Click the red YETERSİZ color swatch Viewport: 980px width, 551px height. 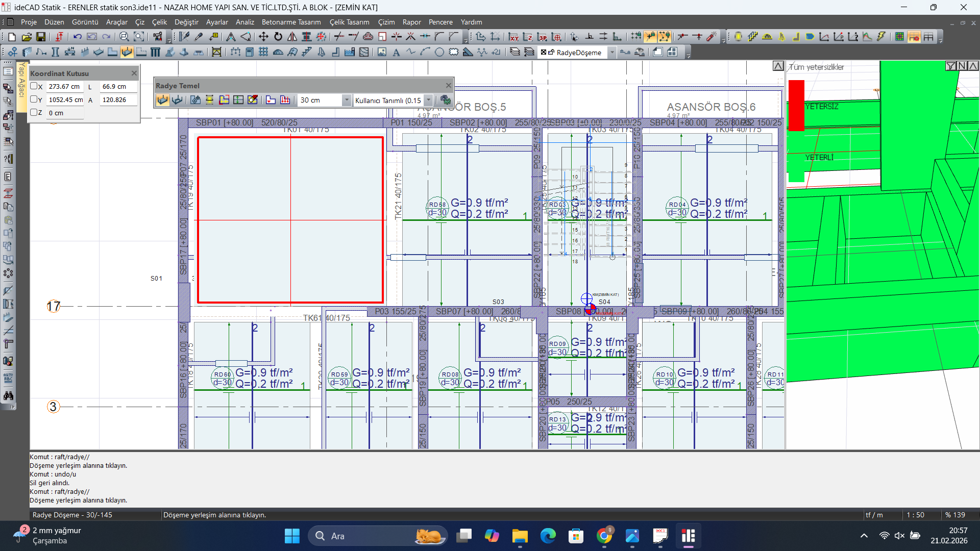click(796, 105)
